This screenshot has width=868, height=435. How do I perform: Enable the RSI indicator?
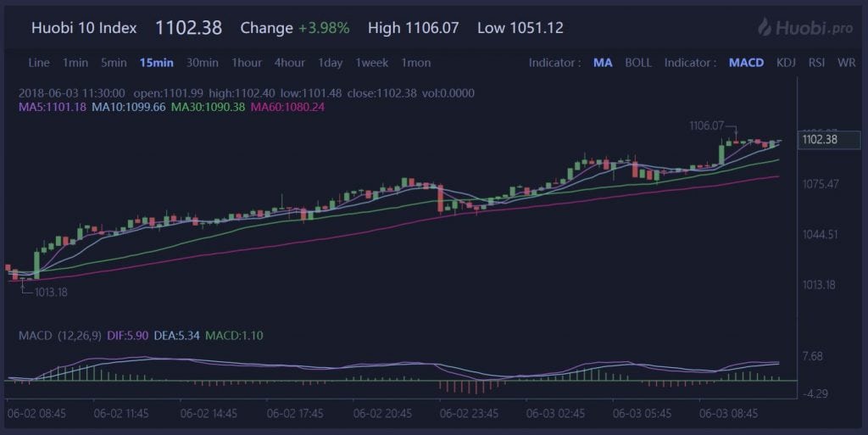coord(816,63)
